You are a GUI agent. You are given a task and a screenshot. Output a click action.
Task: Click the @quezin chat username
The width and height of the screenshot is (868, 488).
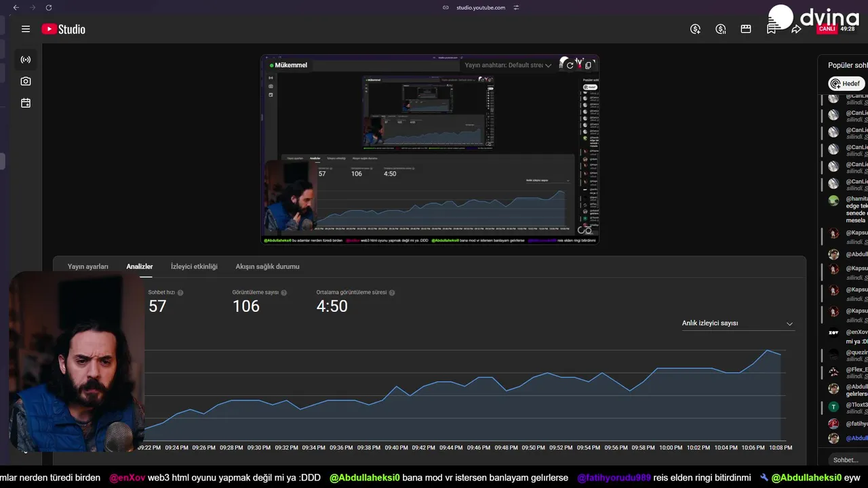click(x=856, y=352)
